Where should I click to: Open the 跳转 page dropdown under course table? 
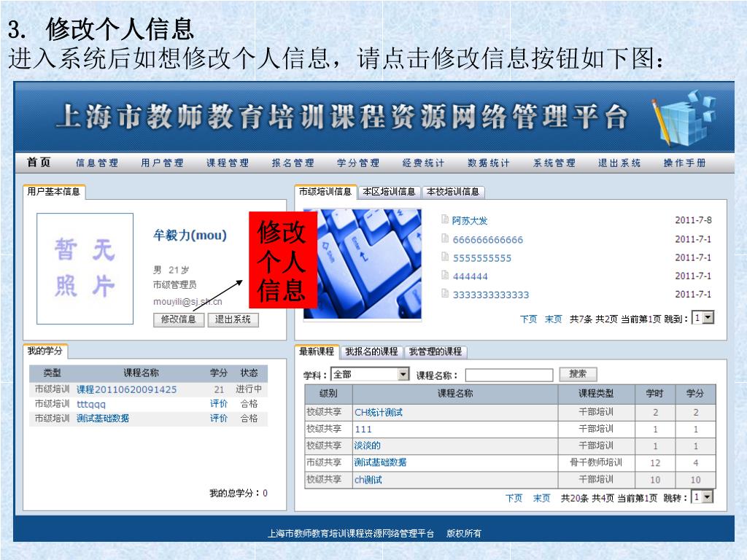703,497
